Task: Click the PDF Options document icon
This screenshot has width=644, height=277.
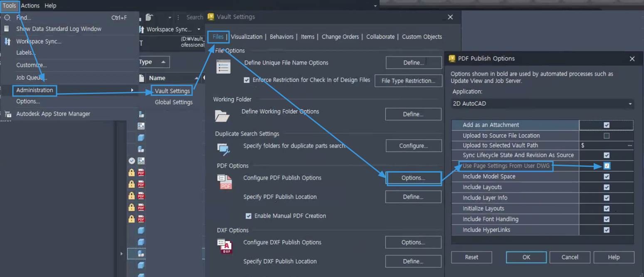Action: point(225,182)
